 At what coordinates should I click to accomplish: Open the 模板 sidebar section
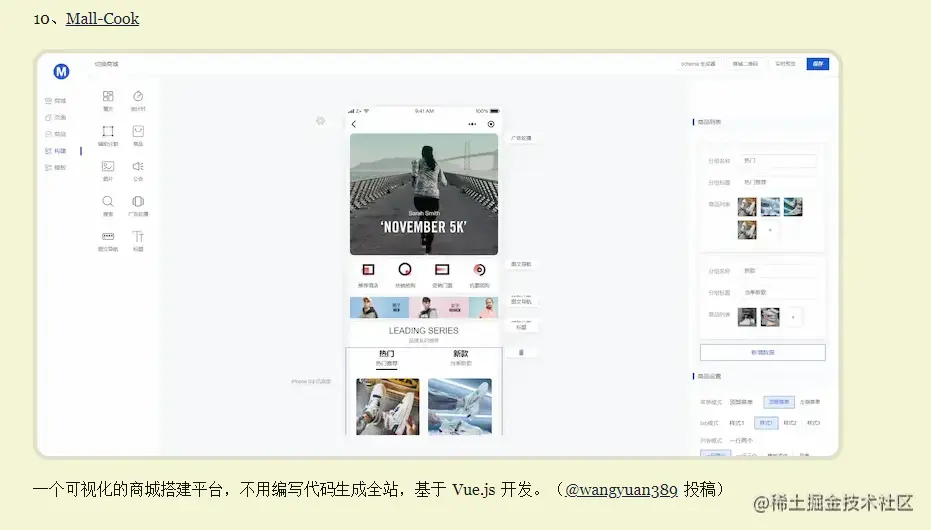pyautogui.click(x=56, y=167)
